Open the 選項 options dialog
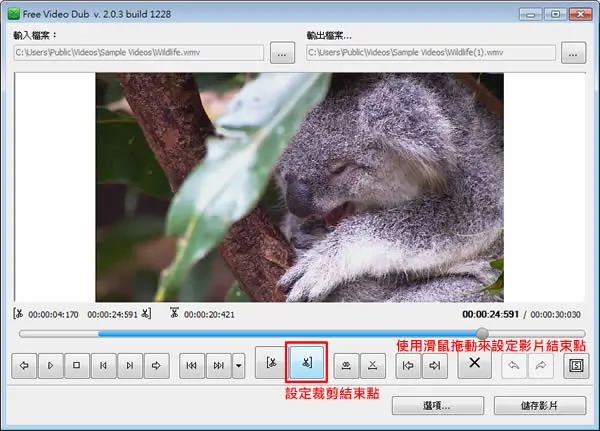The width and height of the screenshot is (600, 431). pos(438,406)
